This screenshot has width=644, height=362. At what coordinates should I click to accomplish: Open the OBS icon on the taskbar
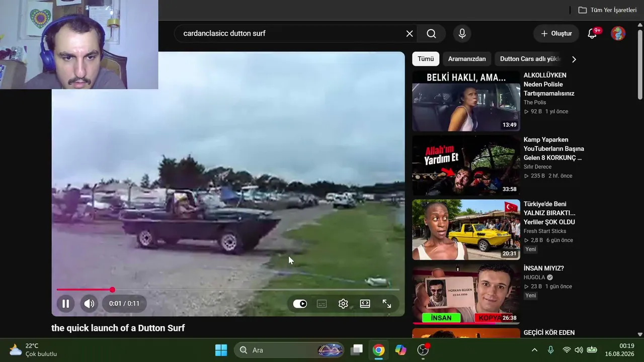tap(423, 350)
